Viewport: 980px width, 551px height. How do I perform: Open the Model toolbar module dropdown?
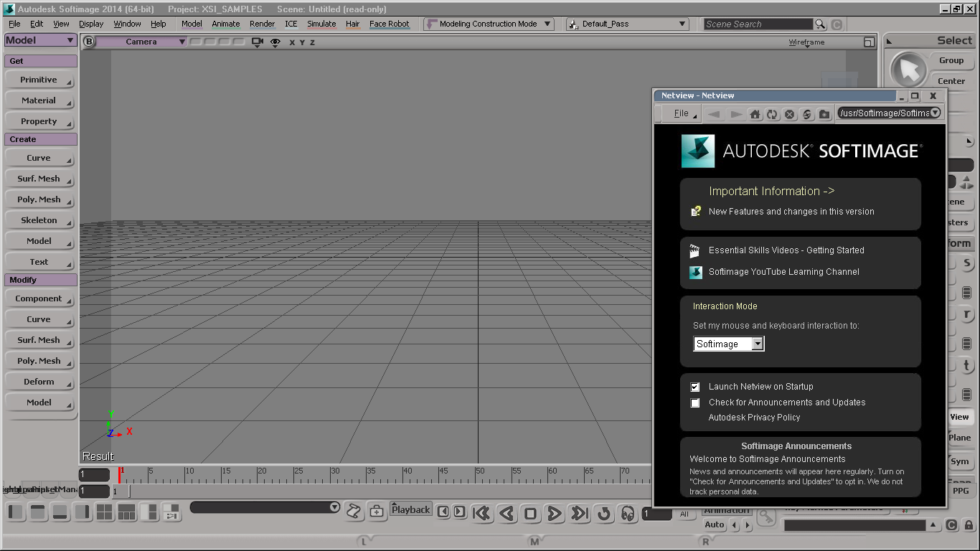pos(40,40)
